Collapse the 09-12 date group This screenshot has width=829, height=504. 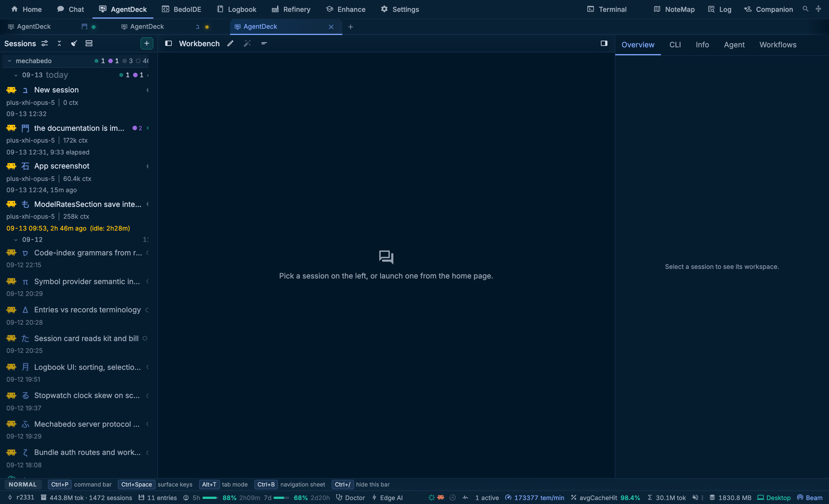16,240
